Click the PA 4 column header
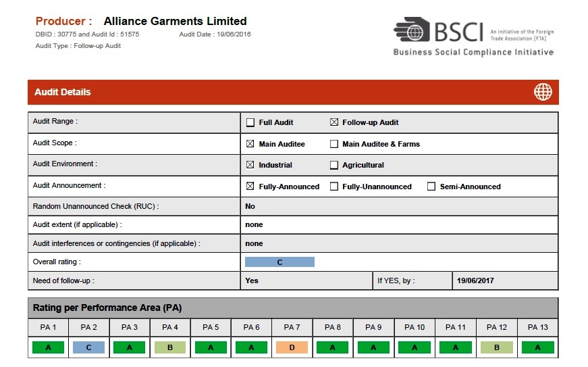This screenshot has height=367, width=588. [x=170, y=327]
